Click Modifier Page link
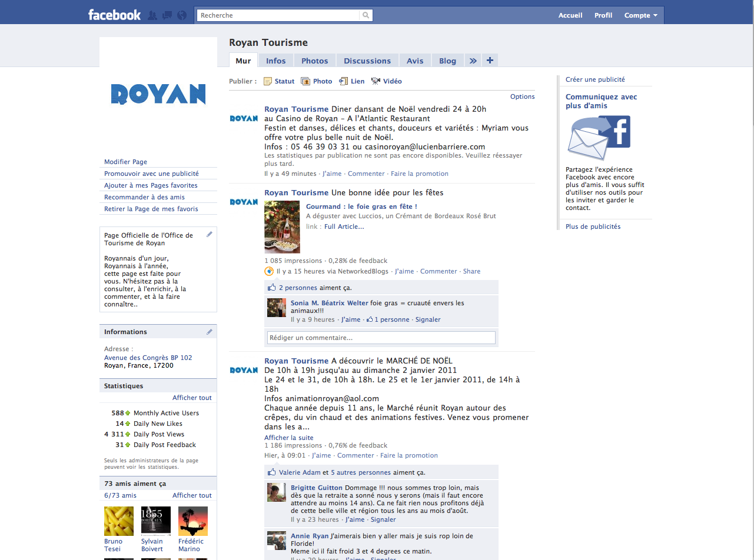 pyautogui.click(x=126, y=162)
